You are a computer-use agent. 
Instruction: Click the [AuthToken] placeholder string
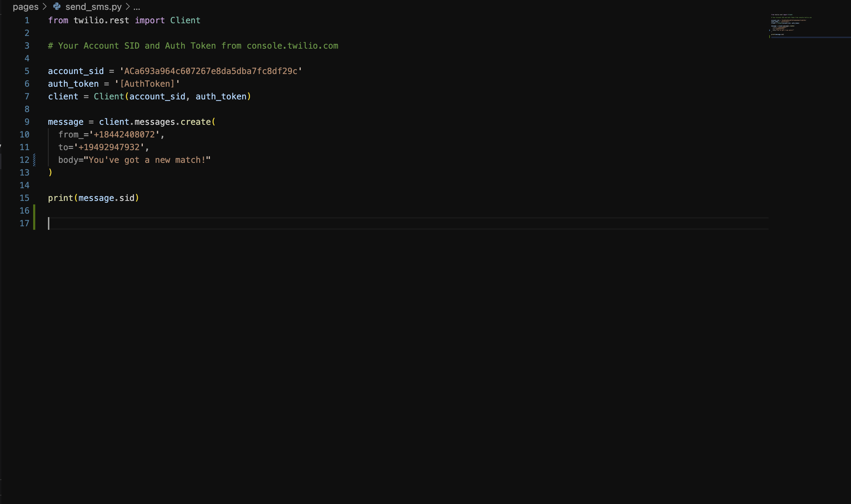click(147, 84)
